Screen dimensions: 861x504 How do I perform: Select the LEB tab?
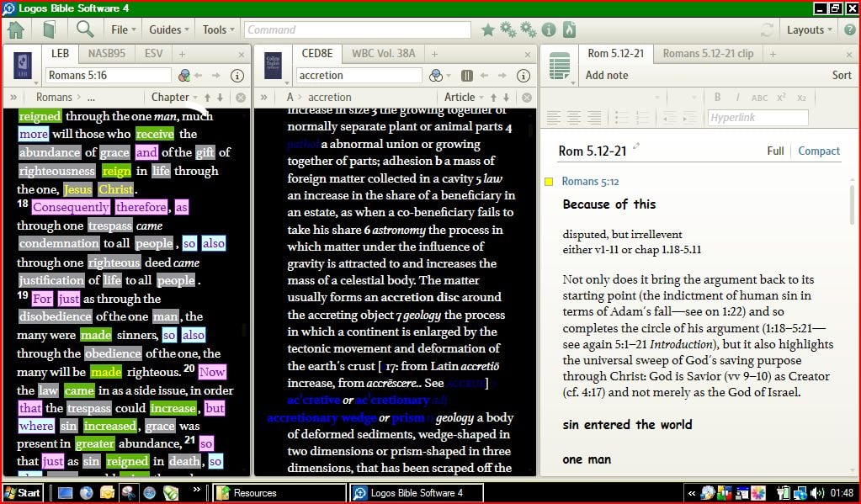click(x=60, y=53)
